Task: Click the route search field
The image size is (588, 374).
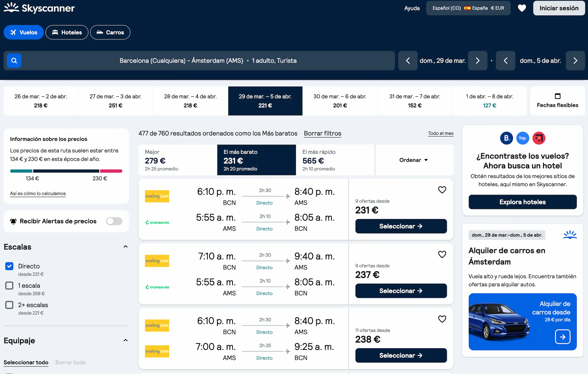Action: [x=208, y=60]
